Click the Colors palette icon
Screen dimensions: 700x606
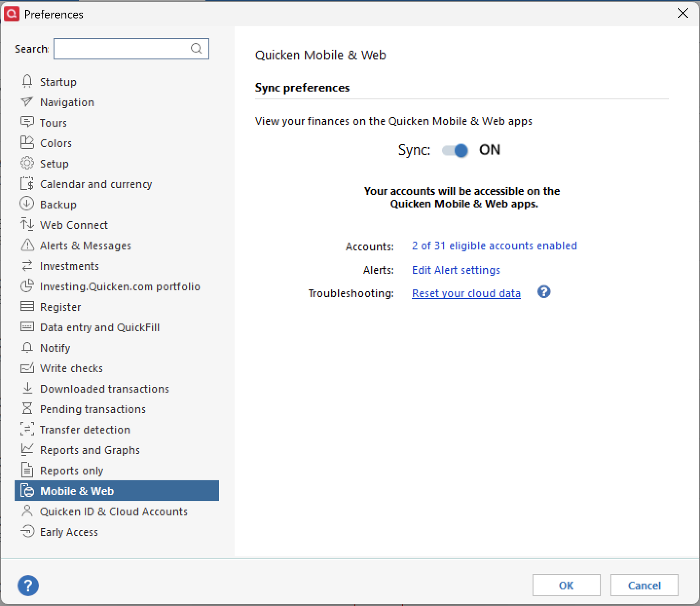point(27,143)
